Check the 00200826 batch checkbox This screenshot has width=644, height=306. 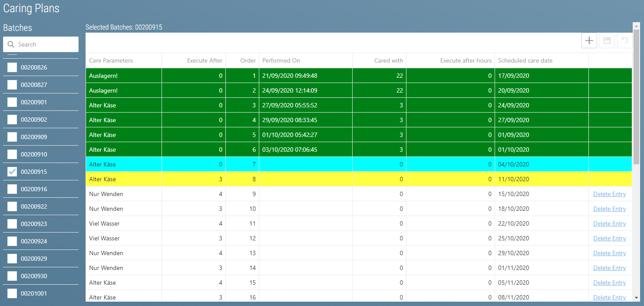point(12,67)
